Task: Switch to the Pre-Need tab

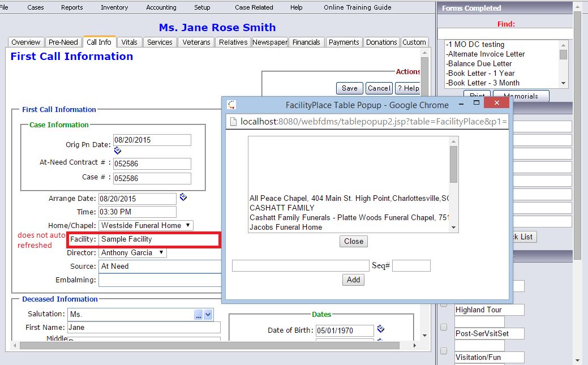Action: point(63,42)
